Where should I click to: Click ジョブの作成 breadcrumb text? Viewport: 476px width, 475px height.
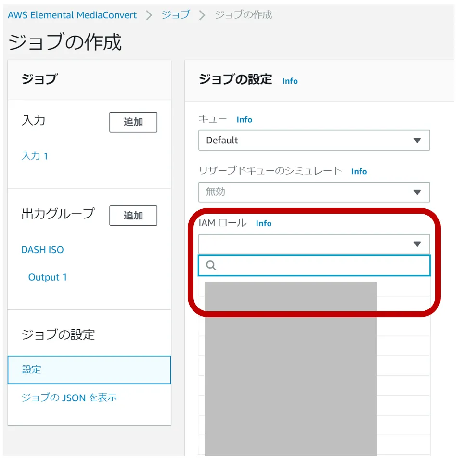coord(244,14)
